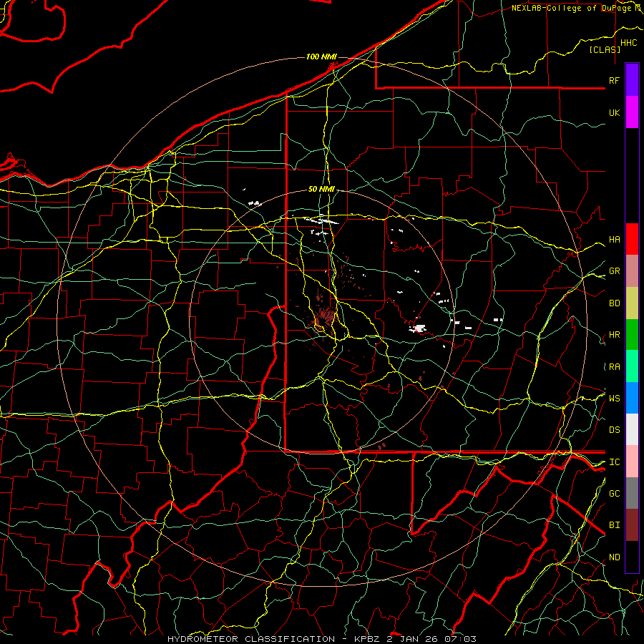644x644 pixels.
Task: Click the ND label text in legend
Action: [614, 557]
